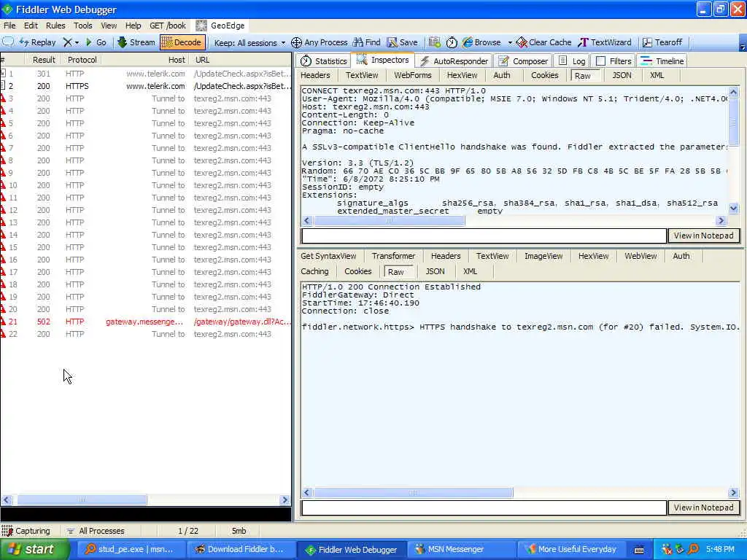Select the response Caching tab

point(314,271)
